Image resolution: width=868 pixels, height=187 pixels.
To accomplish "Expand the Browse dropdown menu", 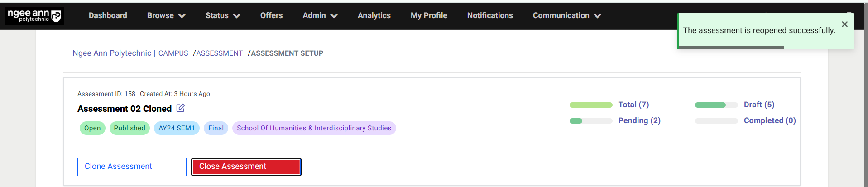I will 166,16.
